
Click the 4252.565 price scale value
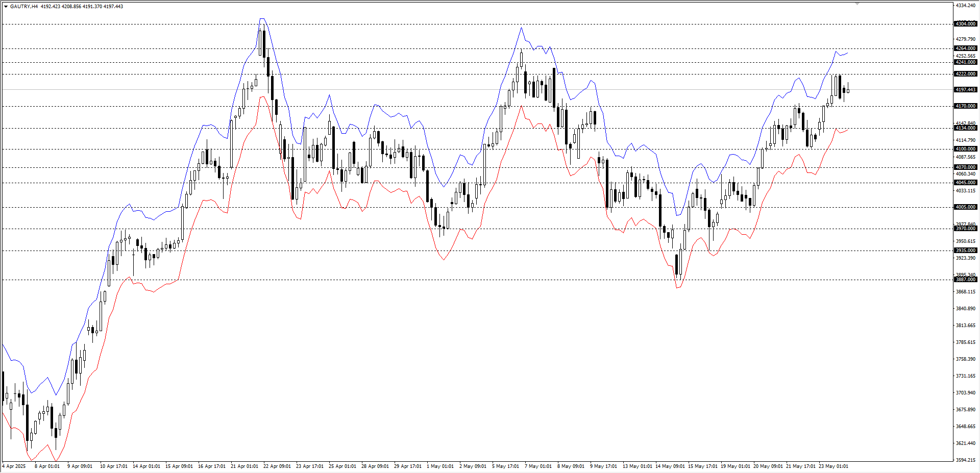coord(965,56)
